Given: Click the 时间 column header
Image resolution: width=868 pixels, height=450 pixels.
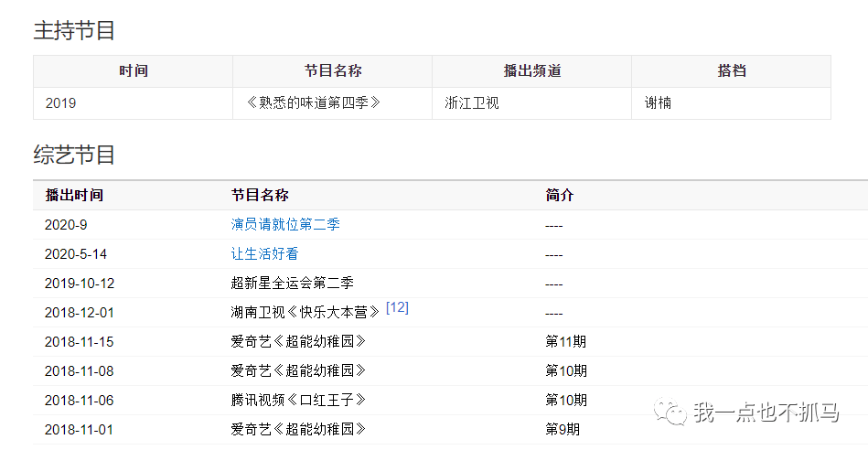Looking at the screenshot, I should pyautogui.click(x=133, y=70).
